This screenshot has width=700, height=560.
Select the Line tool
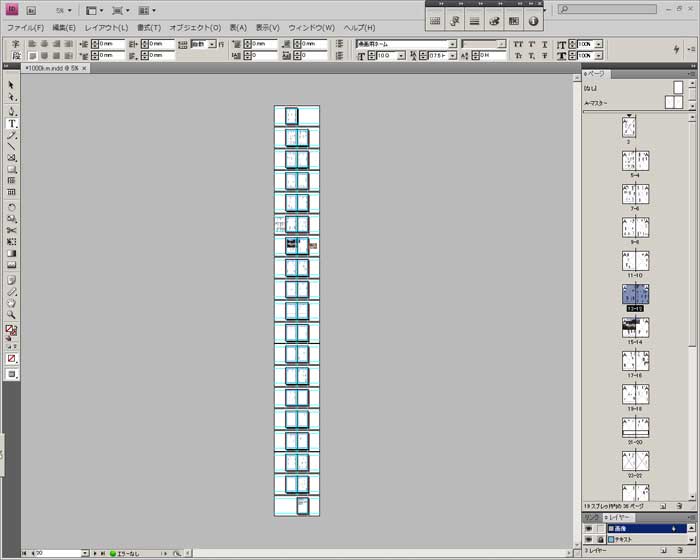point(12,146)
